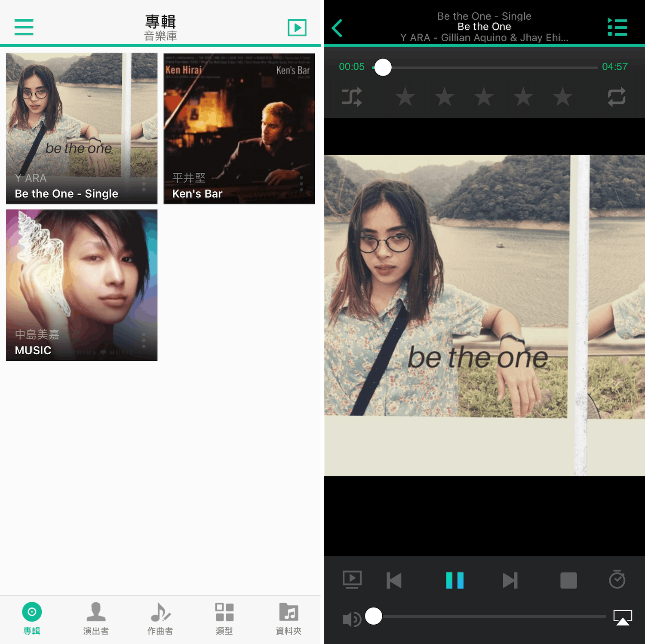Click the 專輯 title in the header
645x644 pixels.
point(160,21)
